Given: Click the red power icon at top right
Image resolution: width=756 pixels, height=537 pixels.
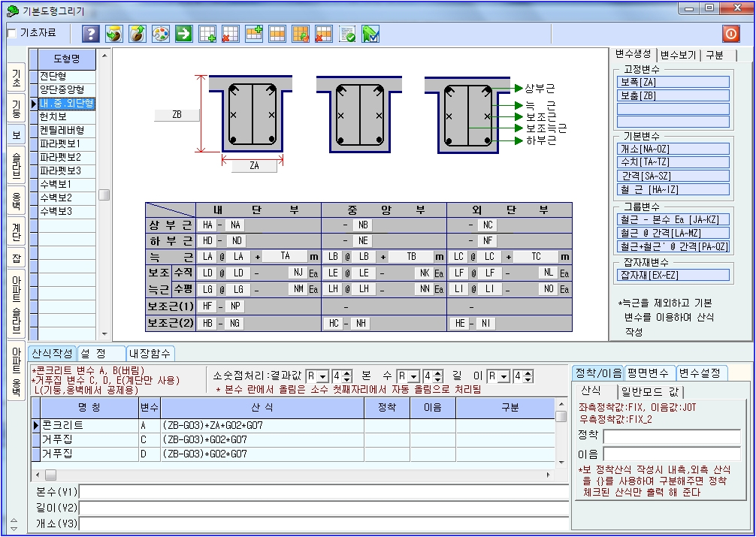Looking at the screenshot, I should click(730, 34).
